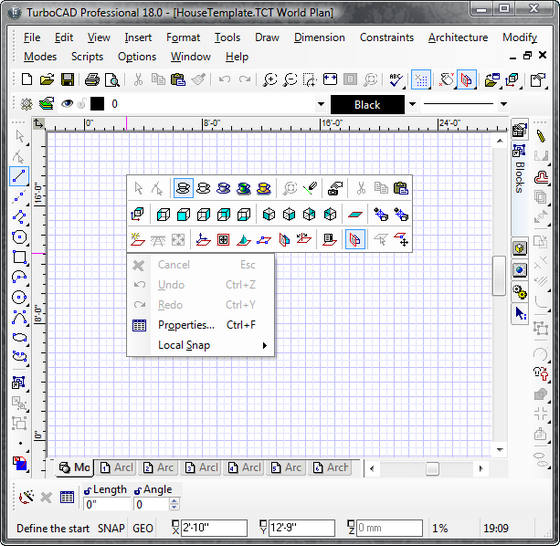This screenshot has width=560, height=546.
Task: Open the layer dropdown showing 0
Action: point(321,104)
